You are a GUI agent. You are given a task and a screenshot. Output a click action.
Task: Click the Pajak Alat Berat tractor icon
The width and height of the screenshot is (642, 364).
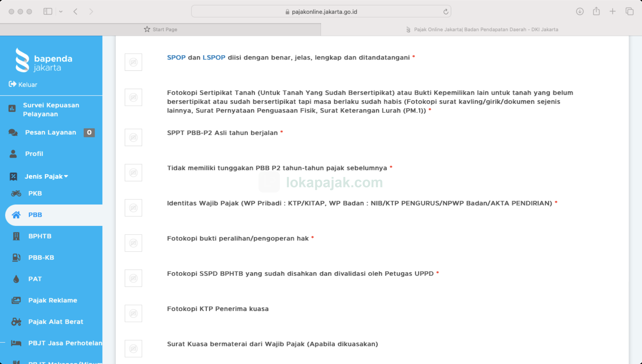(16, 322)
